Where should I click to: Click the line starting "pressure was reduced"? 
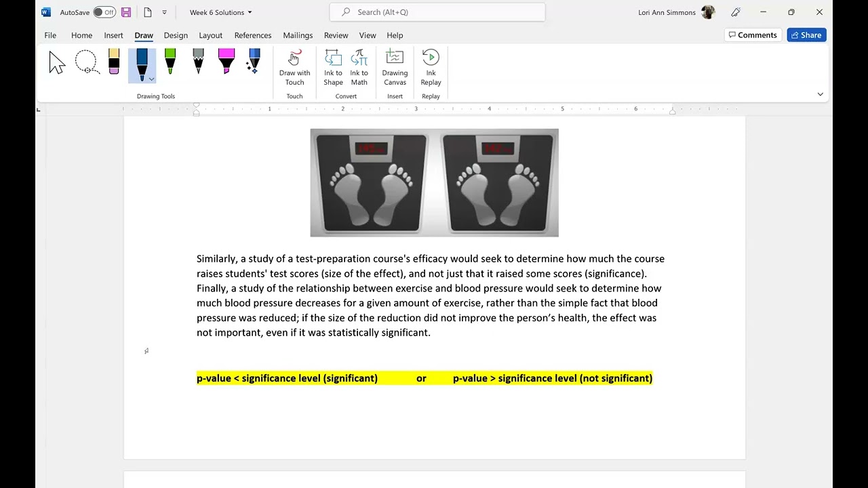pos(427,318)
